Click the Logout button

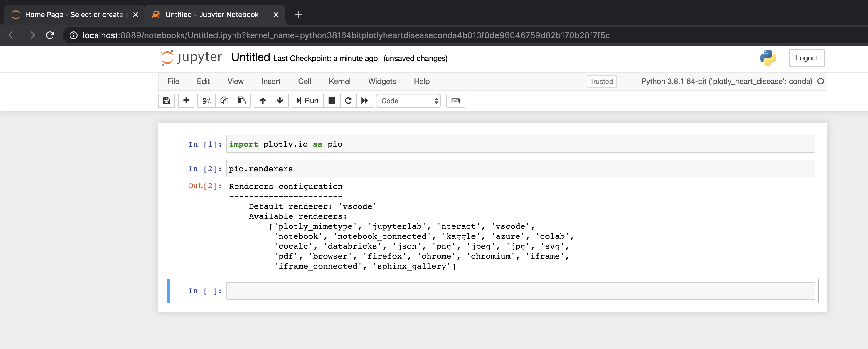point(806,58)
